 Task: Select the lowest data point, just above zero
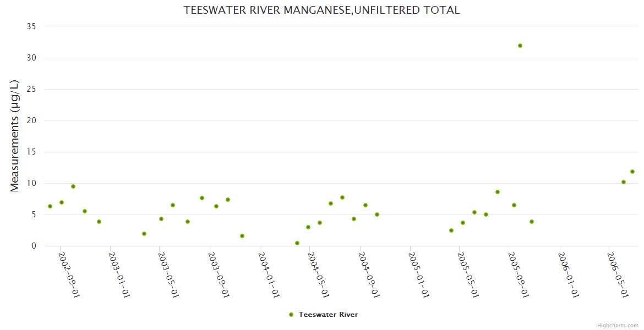[x=297, y=243]
